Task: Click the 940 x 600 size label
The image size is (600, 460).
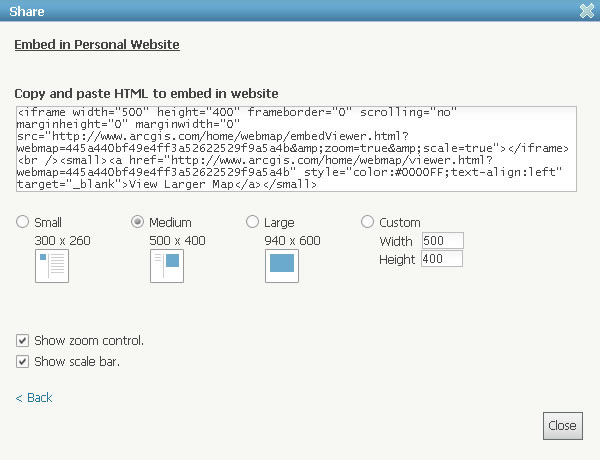Action: pos(292,240)
